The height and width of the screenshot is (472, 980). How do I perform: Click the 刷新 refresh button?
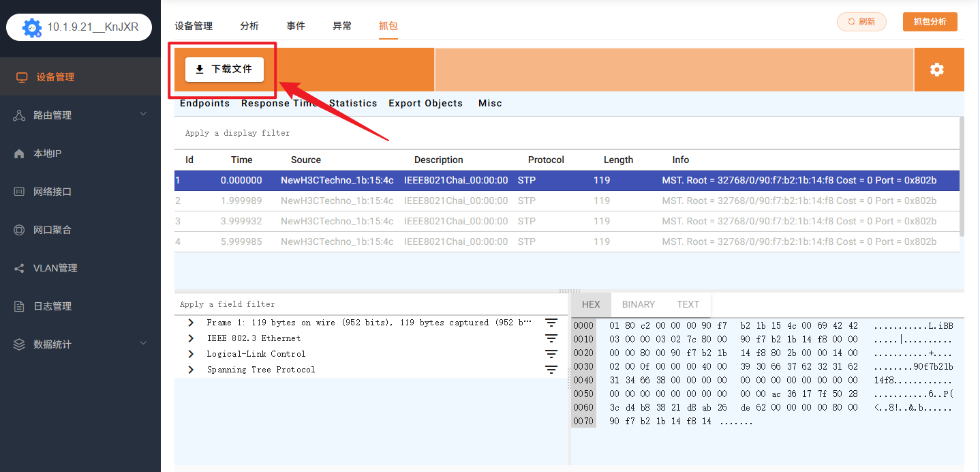[861, 22]
